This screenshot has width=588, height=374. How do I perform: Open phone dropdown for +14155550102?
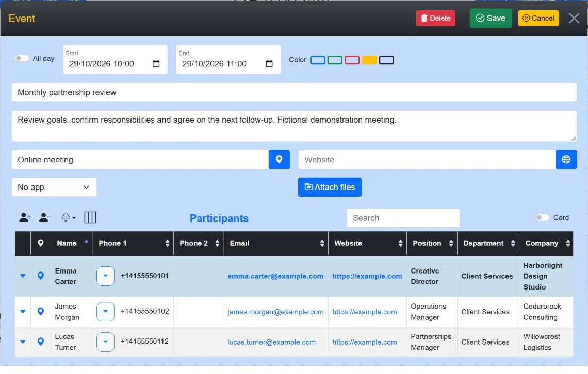105,312
